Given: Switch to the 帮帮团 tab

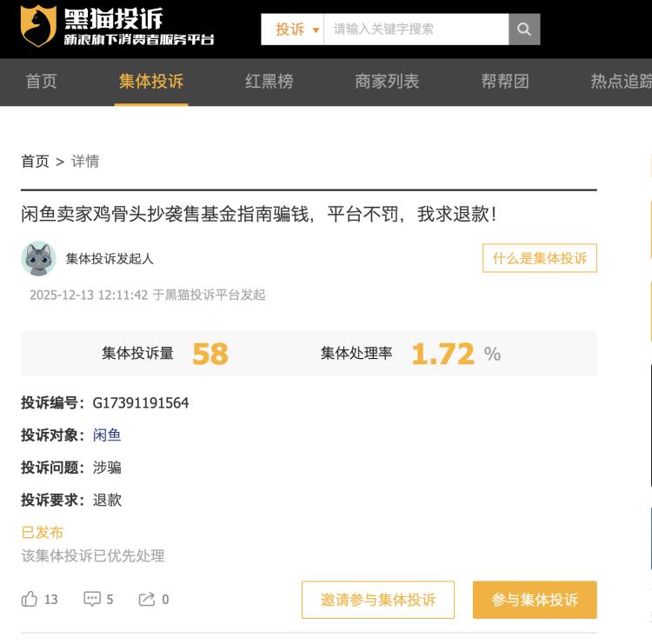Looking at the screenshot, I should (505, 81).
